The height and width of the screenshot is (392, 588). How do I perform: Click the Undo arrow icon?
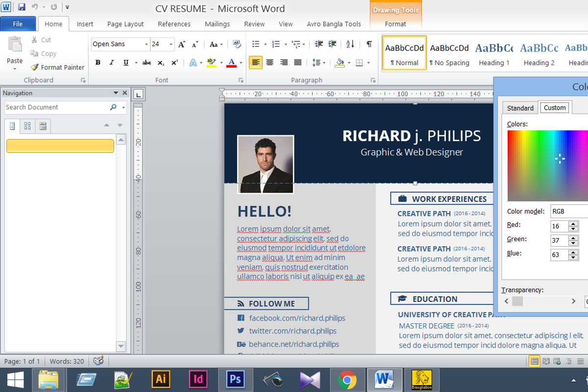35,7
